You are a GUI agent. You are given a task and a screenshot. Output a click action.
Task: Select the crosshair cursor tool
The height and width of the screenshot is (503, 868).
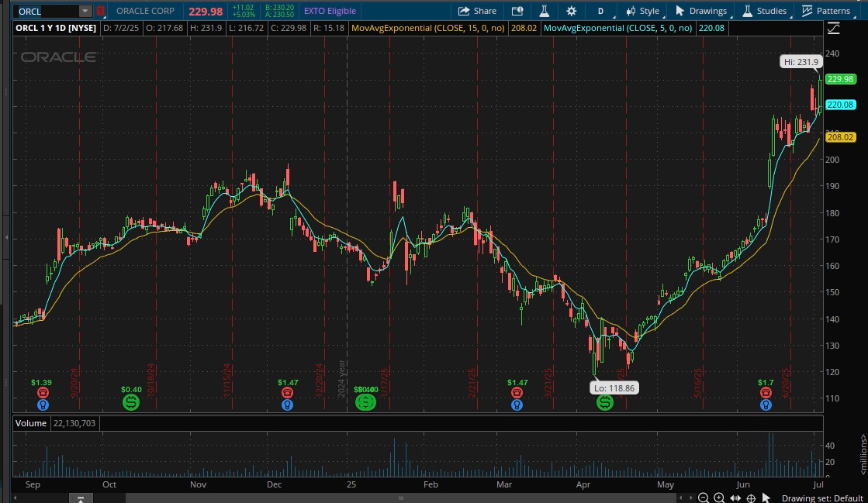pos(751,498)
